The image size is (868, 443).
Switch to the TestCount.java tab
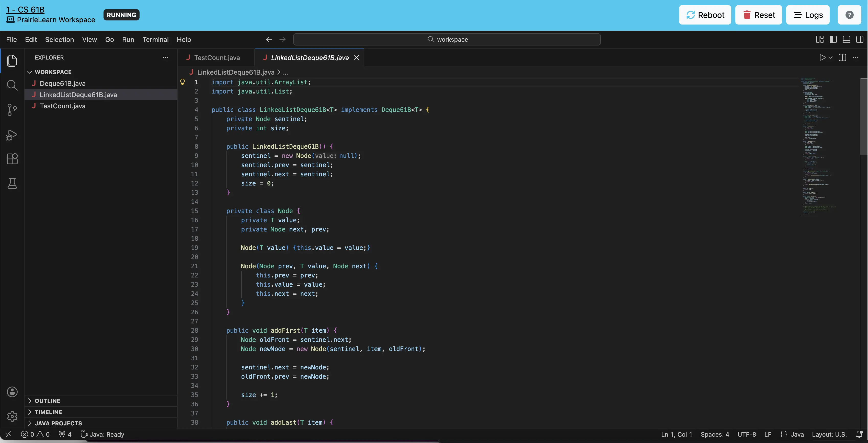tap(217, 57)
